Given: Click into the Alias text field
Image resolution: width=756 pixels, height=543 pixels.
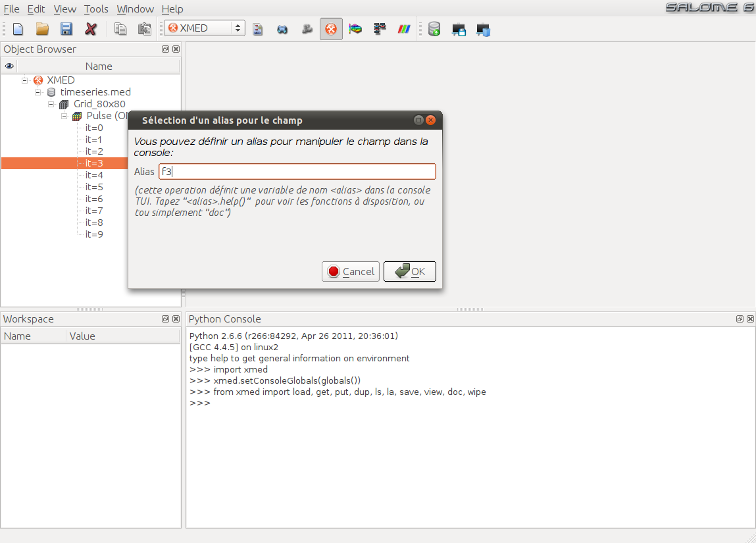Looking at the screenshot, I should (297, 171).
